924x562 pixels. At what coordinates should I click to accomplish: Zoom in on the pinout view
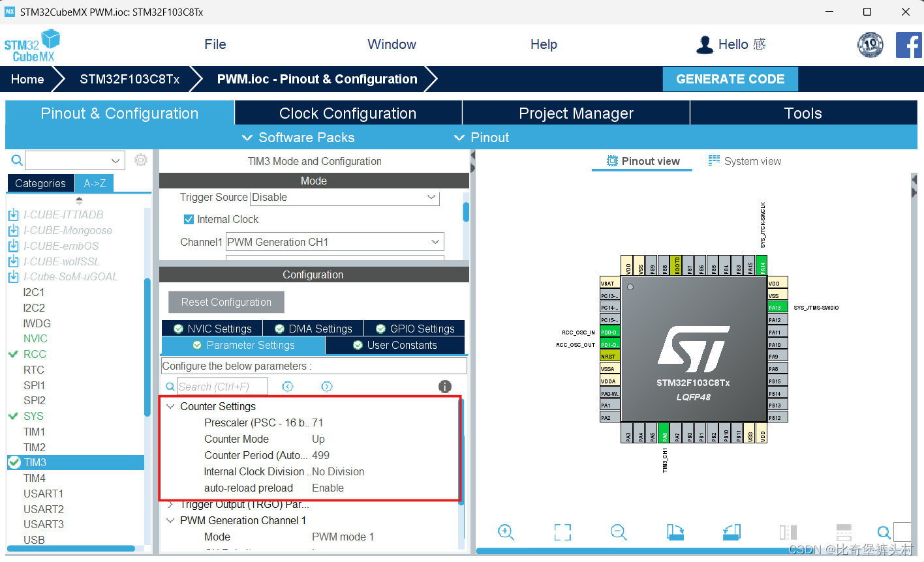click(506, 532)
